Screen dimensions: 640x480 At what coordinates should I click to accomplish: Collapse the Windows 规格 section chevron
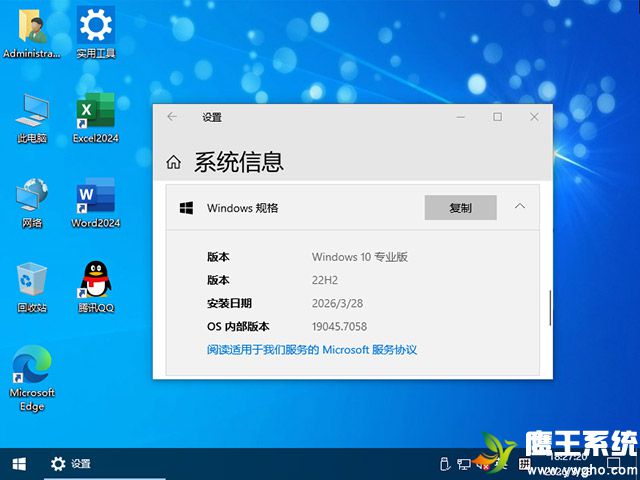tap(520, 206)
